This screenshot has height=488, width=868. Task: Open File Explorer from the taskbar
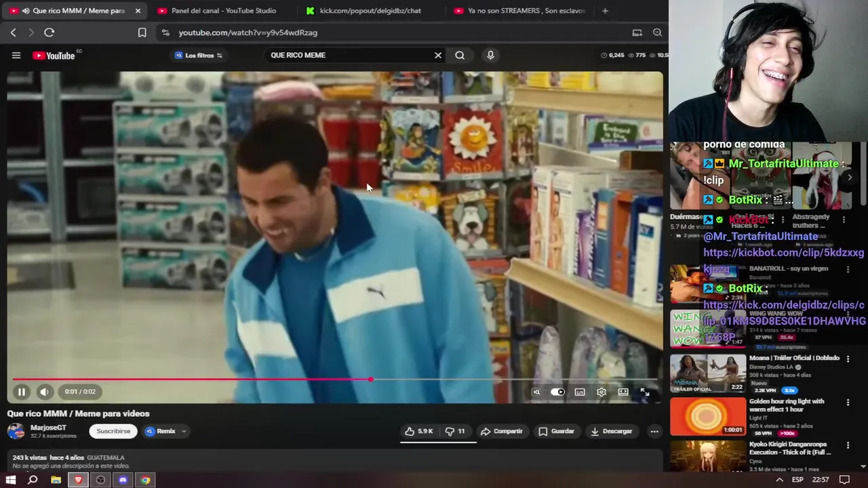pos(56,480)
